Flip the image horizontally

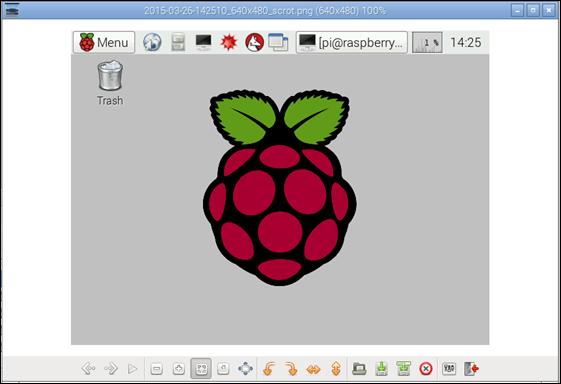click(313, 369)
